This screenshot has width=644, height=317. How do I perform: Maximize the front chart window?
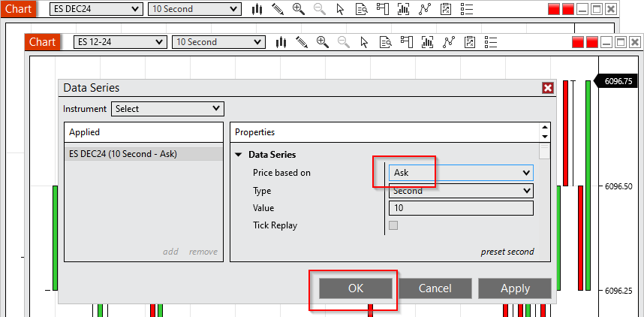point(621,42)
